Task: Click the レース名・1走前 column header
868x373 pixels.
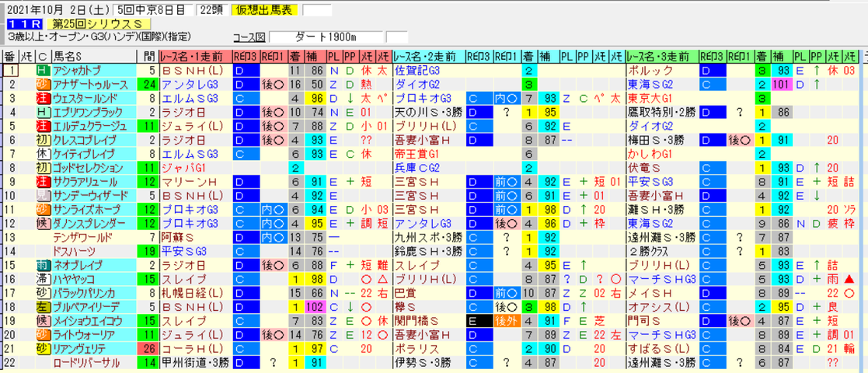Action: 195,57
